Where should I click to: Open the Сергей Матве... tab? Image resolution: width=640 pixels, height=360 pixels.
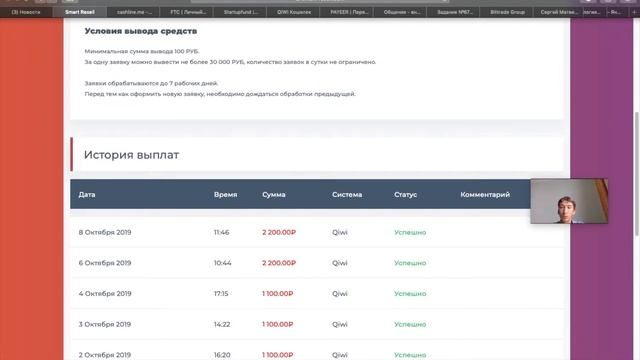tap(559, 12)
